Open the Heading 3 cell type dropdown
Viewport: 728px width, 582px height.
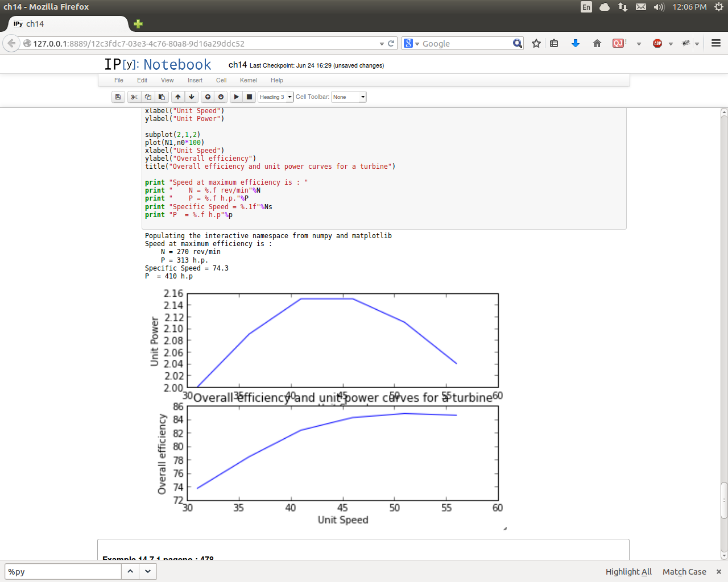(x=276, y=97)
